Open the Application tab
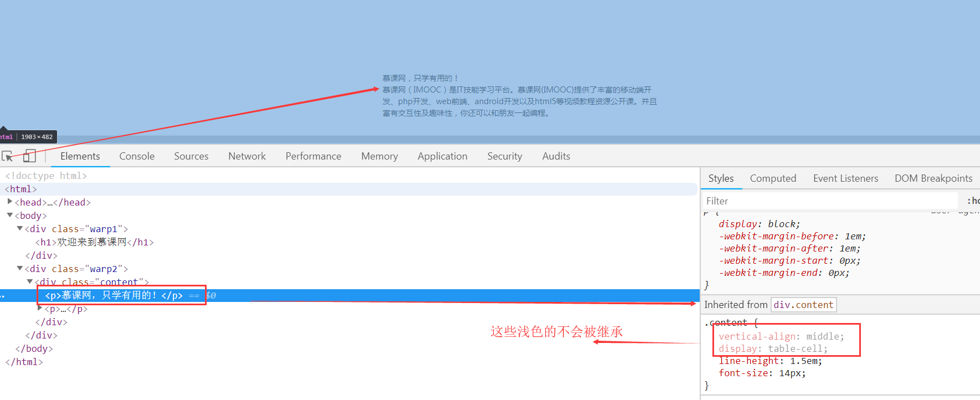Viewport: 980px width, 400px height. click(x=443, y=156)
